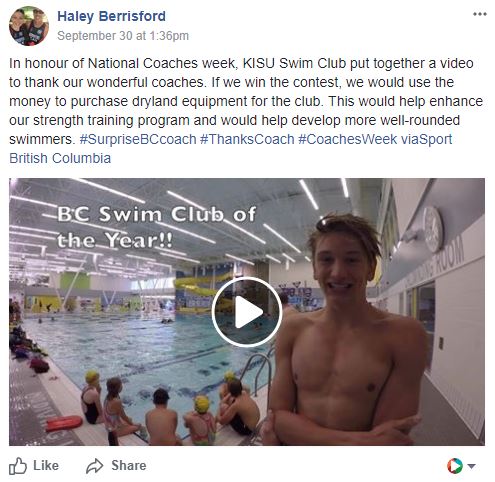Click the post paragraph about National Coaches week

246,111
